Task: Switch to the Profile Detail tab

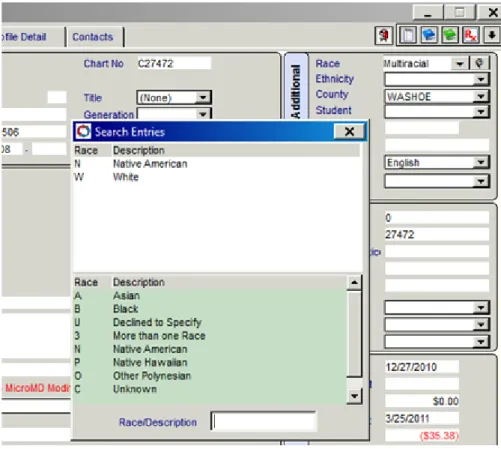Action: 24,37
